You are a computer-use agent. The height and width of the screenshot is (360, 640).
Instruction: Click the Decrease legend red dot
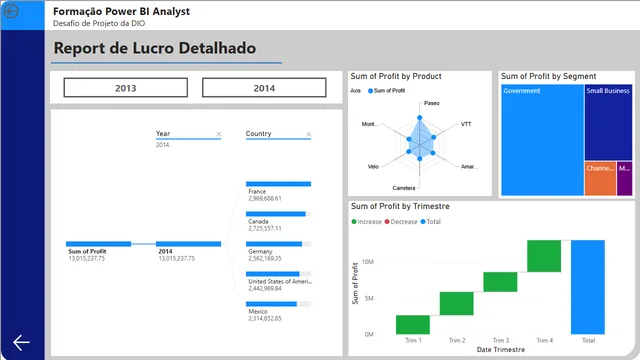click(387, 222)
